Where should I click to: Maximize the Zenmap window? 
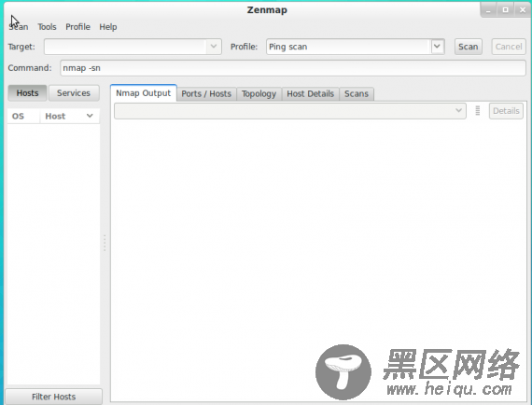pyautogui.click(x=505, y=10)
